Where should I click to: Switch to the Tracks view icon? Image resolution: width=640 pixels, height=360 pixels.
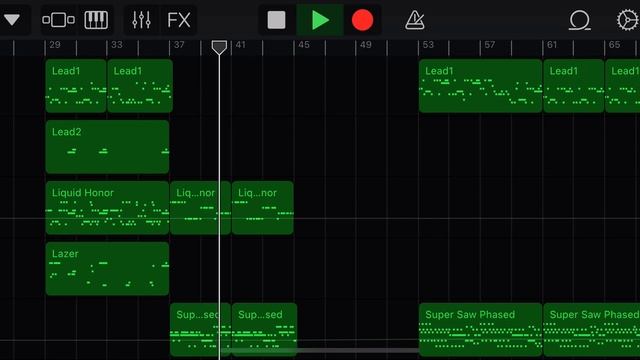pyautogui.click(x=58, y=20)
